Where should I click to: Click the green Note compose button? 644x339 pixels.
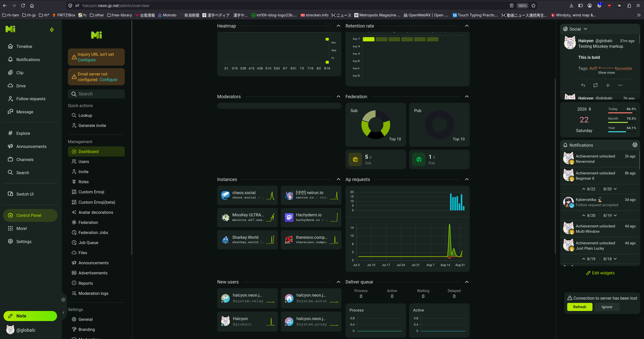point(30,316)
